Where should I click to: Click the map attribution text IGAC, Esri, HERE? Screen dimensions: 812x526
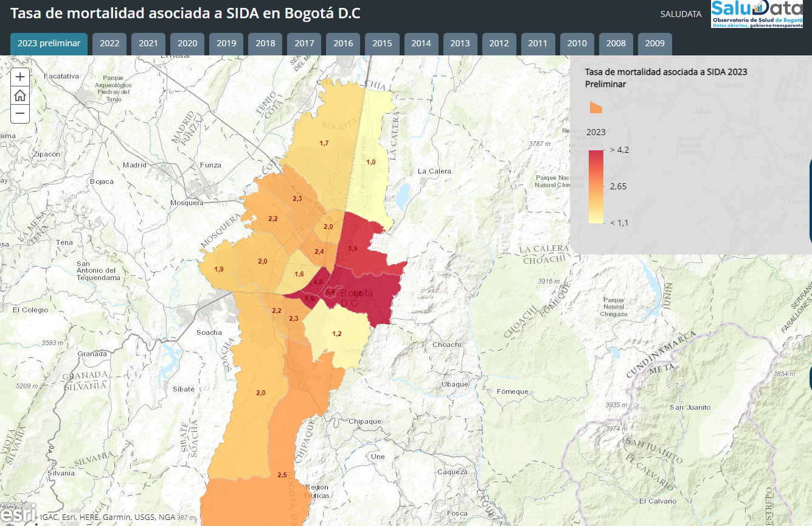(108, 517)
